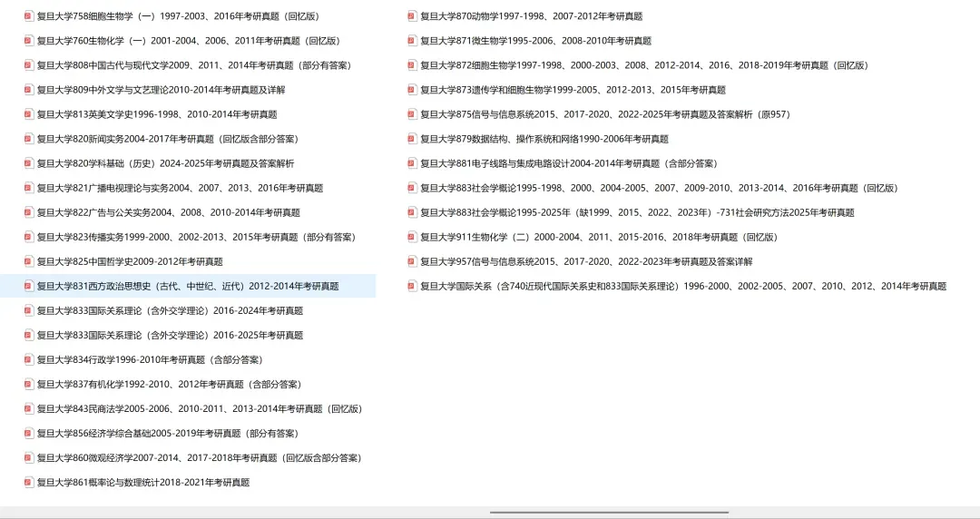This screenshot has width=980, height=519.
Task: Click PDF icon of 复旦大学875信号与信息系统
Action: click(412, 114)
